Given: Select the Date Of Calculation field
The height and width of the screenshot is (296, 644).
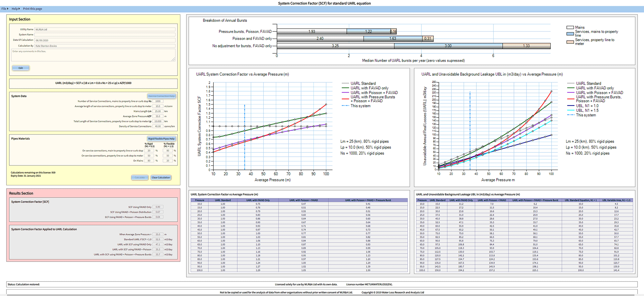Looking at the screenshot, I should 105,40.
